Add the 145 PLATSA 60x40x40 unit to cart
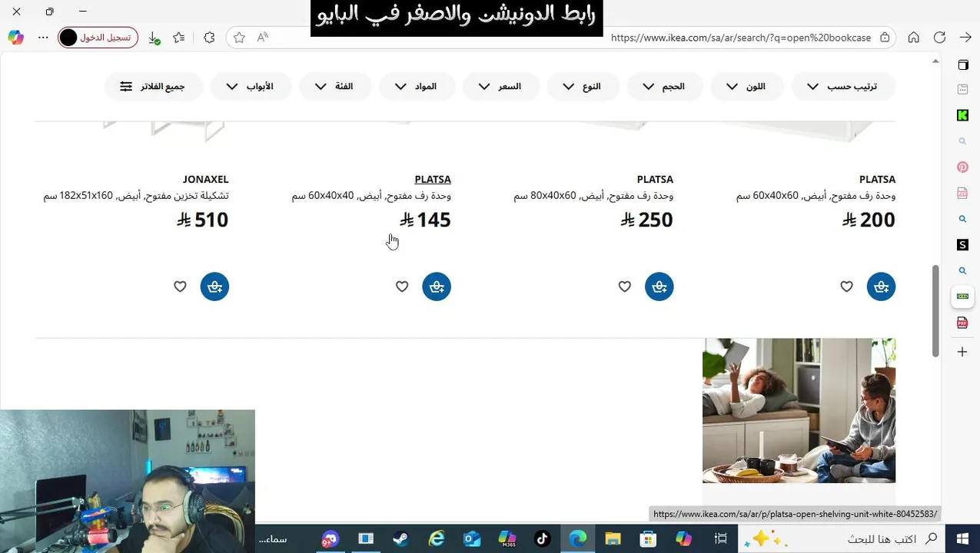Screen dimensions: 980x553 [x=437, y=286]
